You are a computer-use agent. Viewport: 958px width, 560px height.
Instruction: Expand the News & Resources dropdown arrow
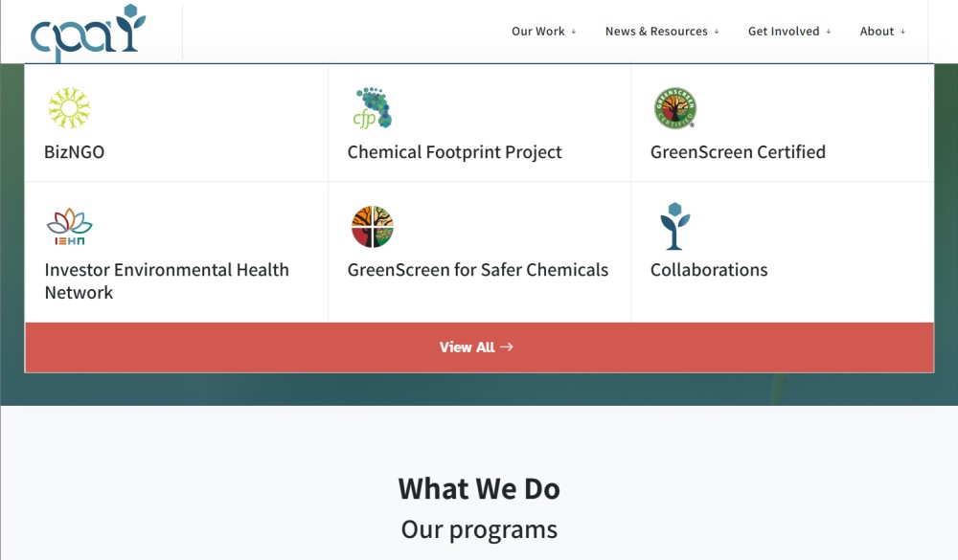717,32
